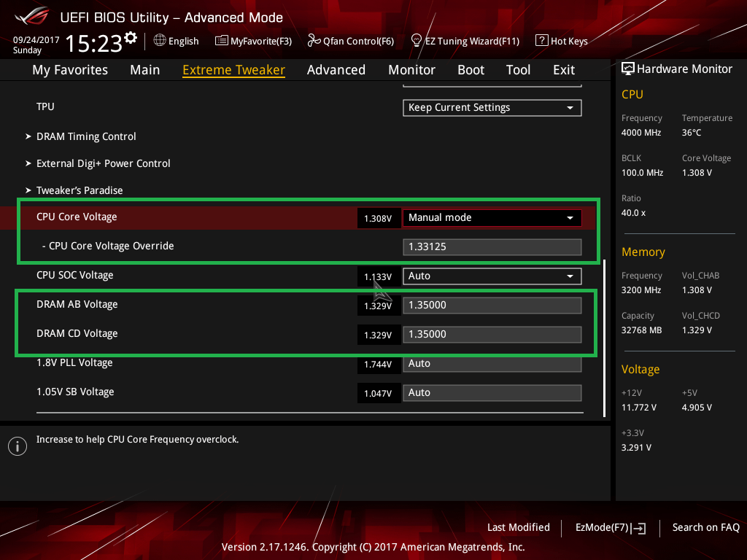The image size is (747, 560).
Task: Open MyFavorite(F3) panel
Action: tap(261, 41)
